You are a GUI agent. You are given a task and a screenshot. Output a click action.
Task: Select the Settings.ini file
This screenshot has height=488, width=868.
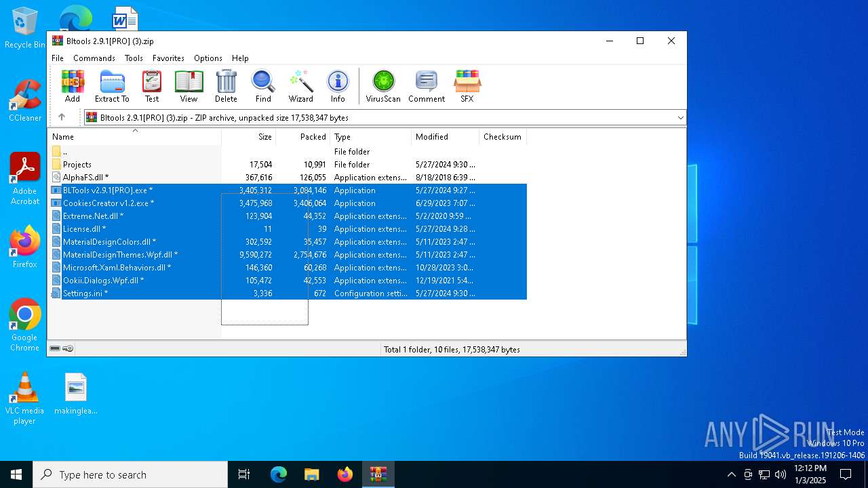(x=288, y=293)
